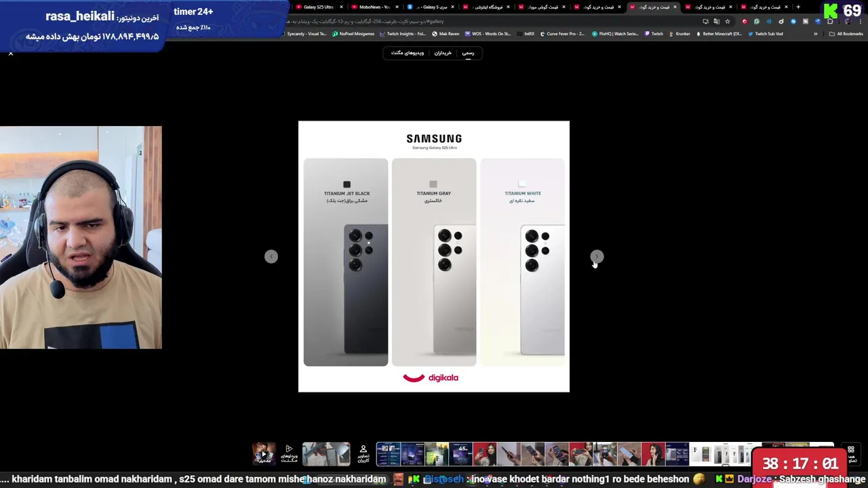Close the Galaxy S25 Ultra tab
The width and height of the screenshot is (868, 488).
[341, 7]
